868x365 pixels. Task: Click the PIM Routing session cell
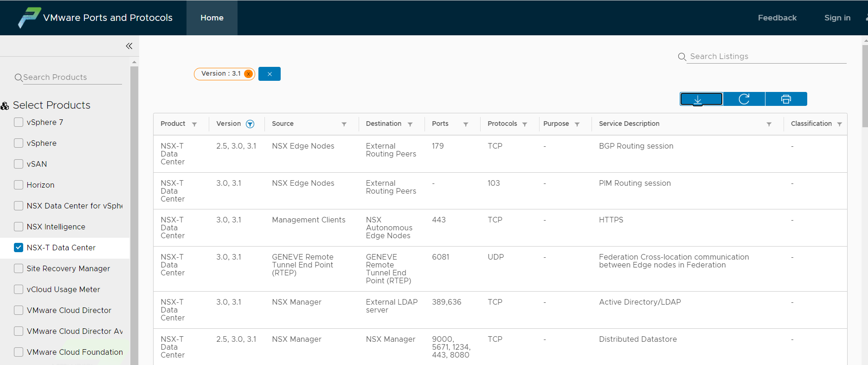click(x=635, y=183)
